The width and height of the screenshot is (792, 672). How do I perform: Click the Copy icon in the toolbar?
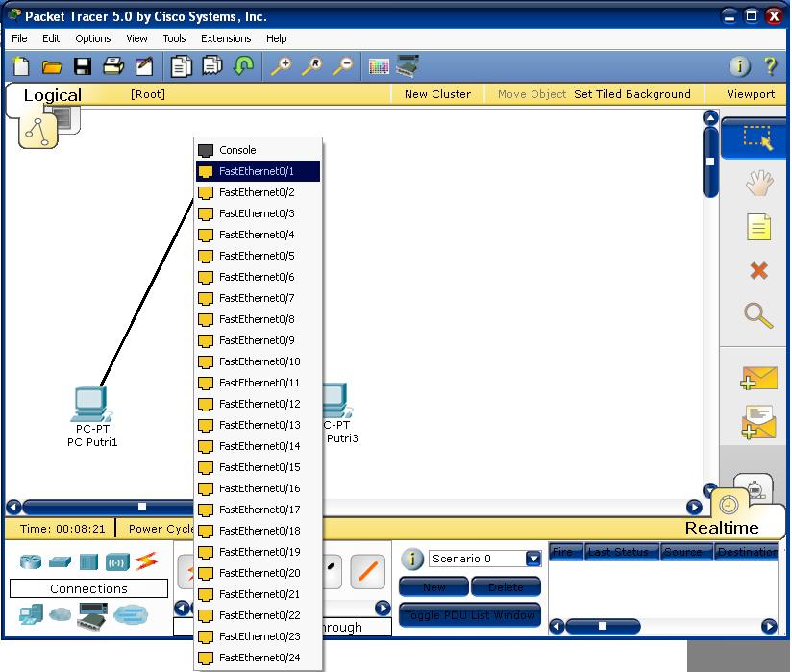182,66
